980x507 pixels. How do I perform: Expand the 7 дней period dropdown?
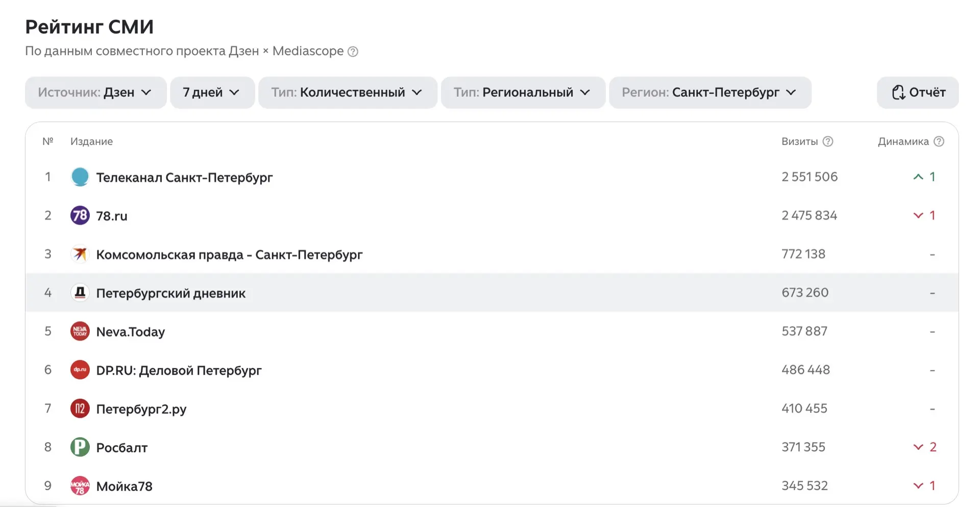[x=212, y=92]
